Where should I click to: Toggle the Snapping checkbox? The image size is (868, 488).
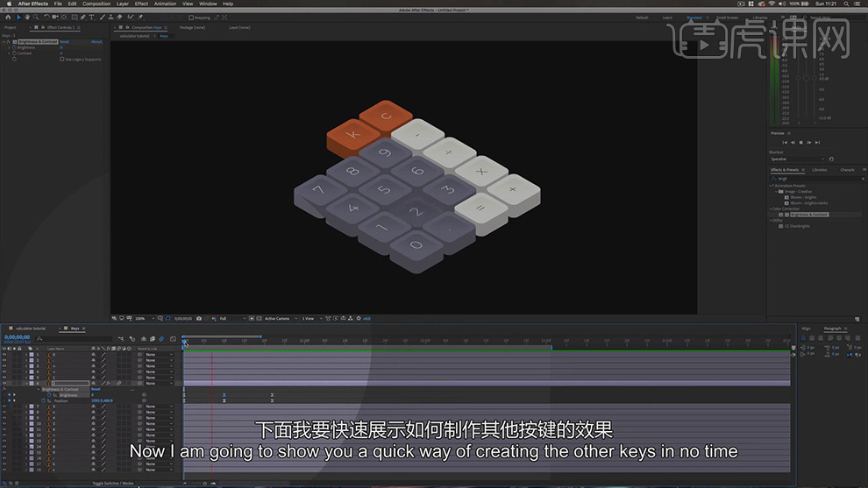click(x=191, y=18)
